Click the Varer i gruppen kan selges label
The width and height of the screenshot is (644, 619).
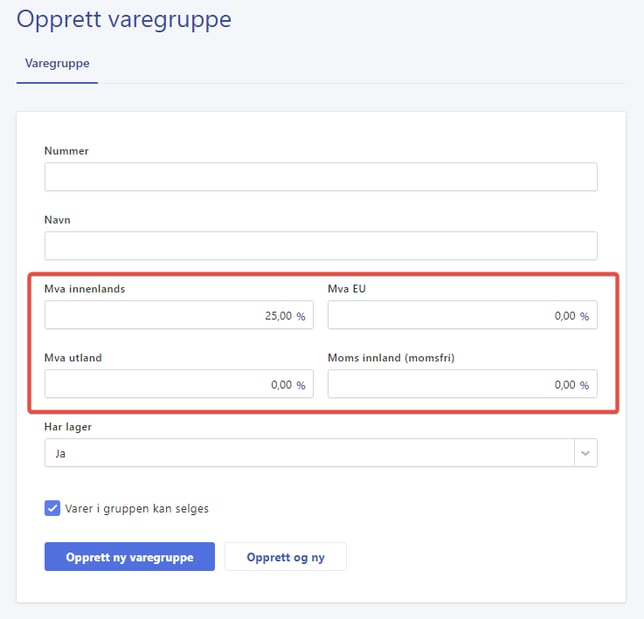coord(138,508)
